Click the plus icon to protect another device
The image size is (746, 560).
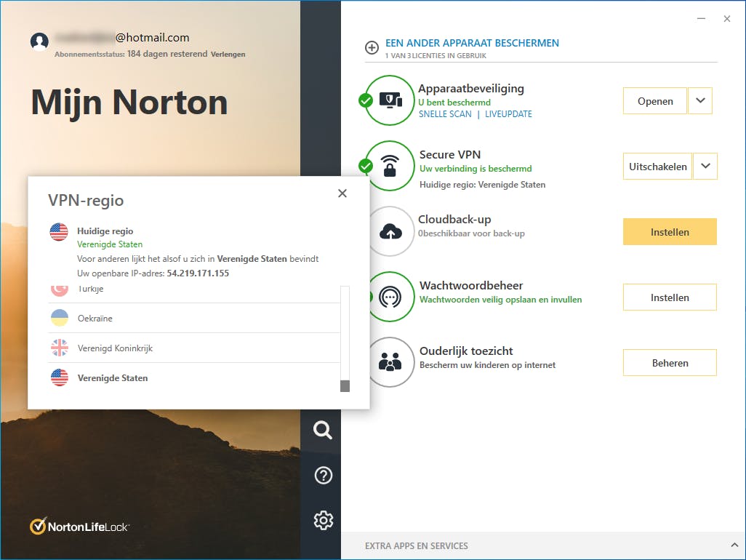372,47
